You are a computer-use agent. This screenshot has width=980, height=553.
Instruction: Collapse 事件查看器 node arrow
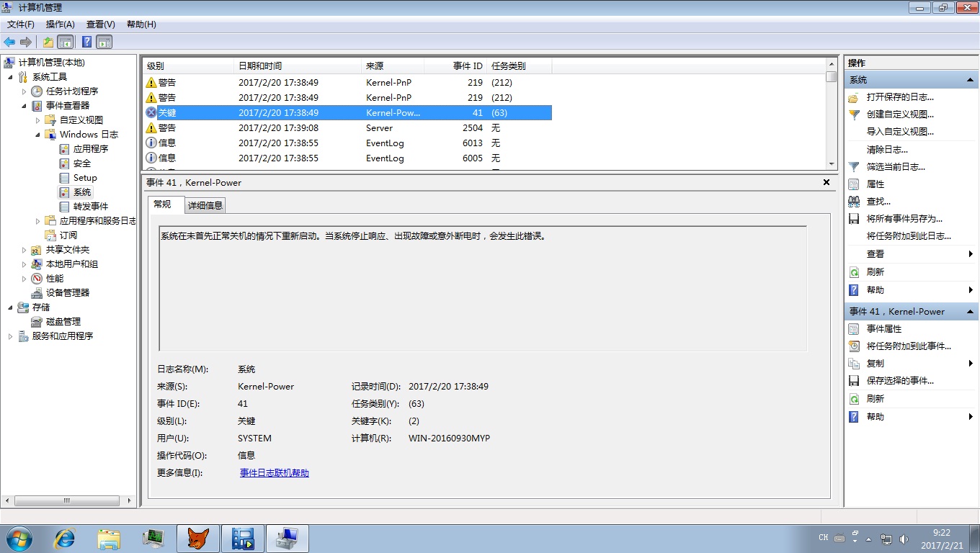pos(24,106)
